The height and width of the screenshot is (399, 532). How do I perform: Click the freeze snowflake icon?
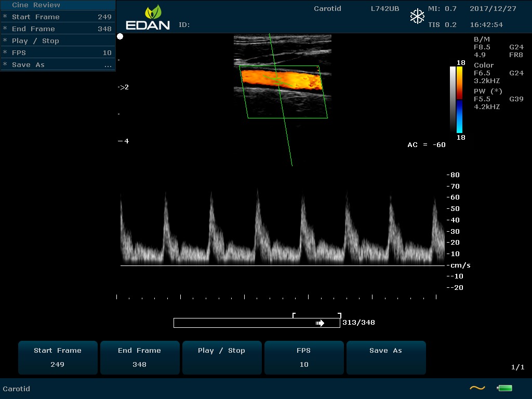[417, 17]
